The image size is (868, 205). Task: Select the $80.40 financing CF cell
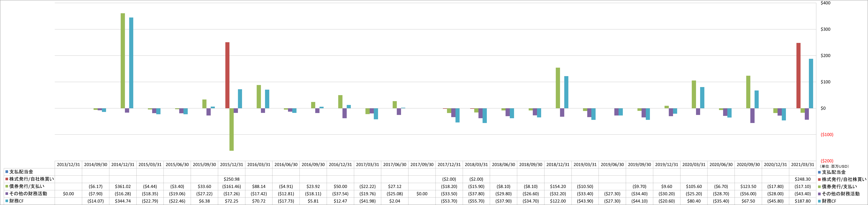(694, 201)
